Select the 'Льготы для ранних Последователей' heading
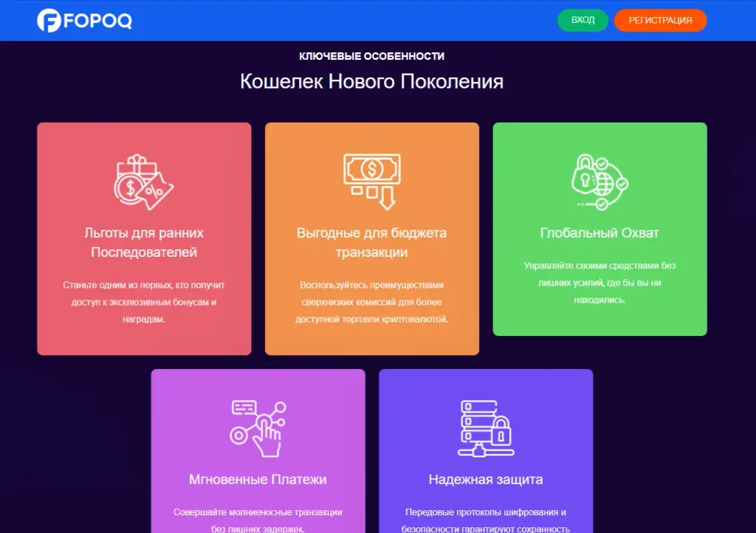756x533 pixels. coord(144,242)
